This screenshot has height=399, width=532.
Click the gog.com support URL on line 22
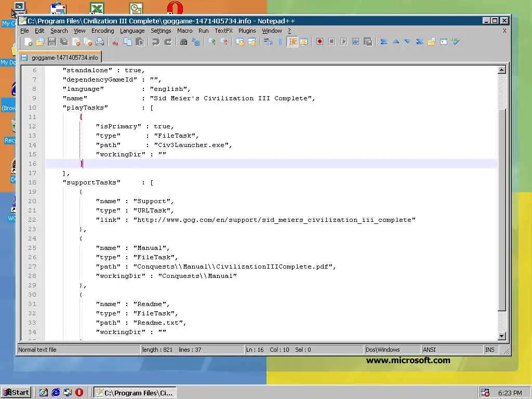coord(274,220)
